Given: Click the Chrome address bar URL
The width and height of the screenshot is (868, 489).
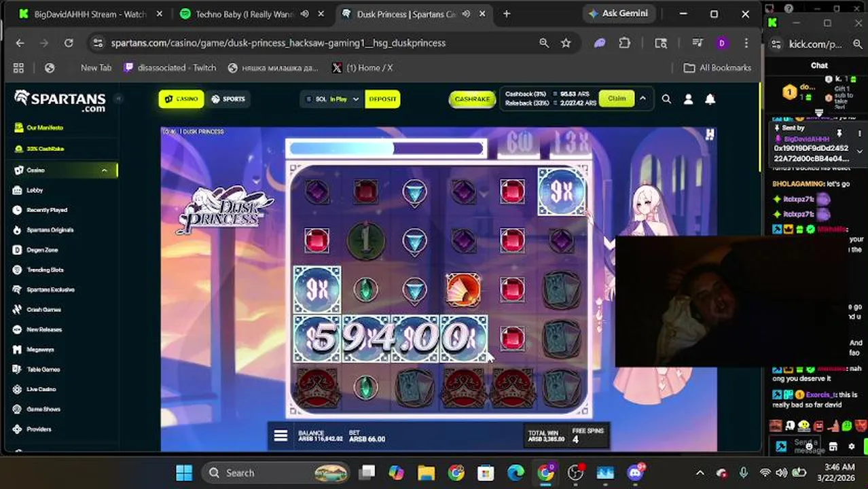Looking at the screenshot, I should tap(278, 43).
